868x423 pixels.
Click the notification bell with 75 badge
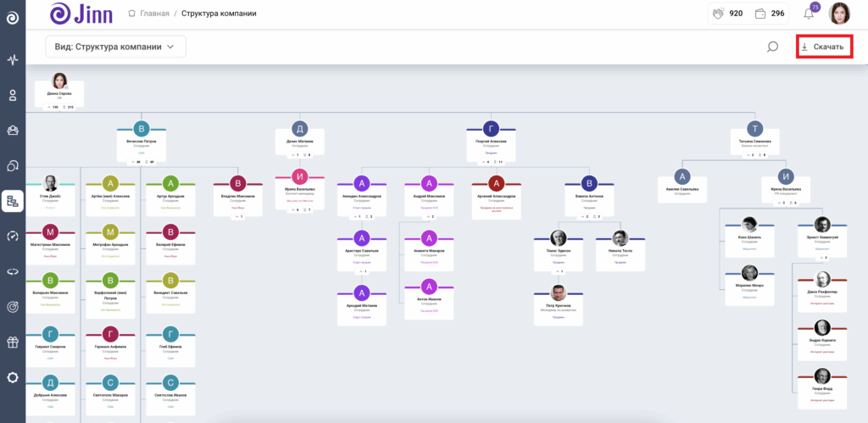point(808,14)
